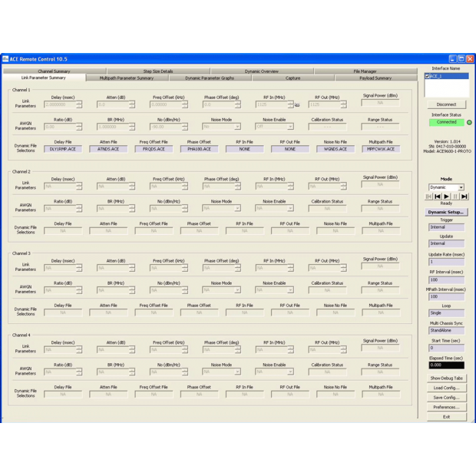Expand the Channel 1 Noise Mode dropdown
The width and height of the screenshot is (476, 476).
coord(237,127)
